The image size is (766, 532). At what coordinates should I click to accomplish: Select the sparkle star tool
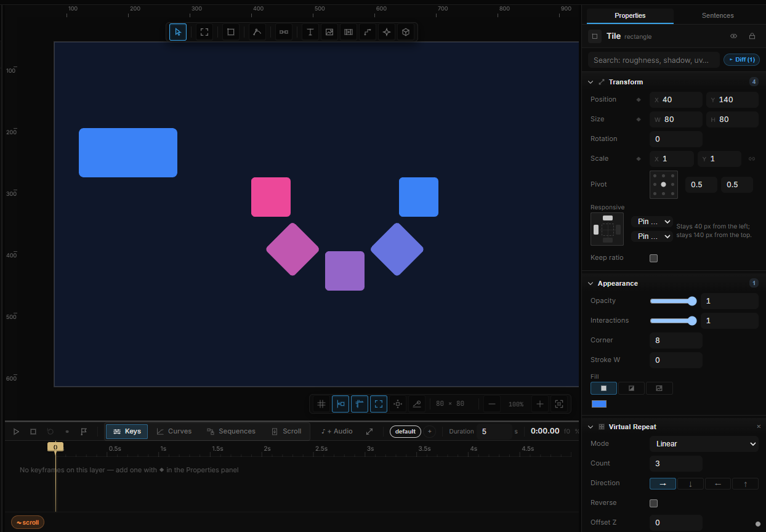(x=387, y=32)
